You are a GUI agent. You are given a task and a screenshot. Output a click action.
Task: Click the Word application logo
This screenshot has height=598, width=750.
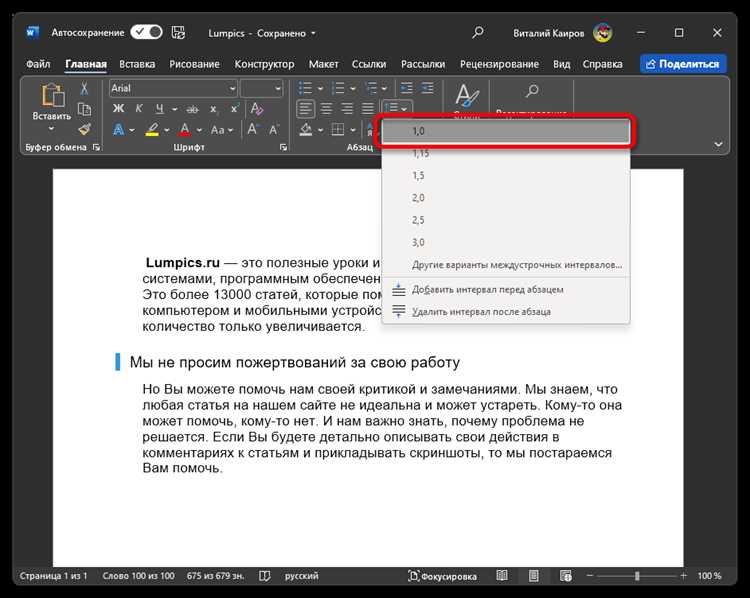(x=33, y=33)
